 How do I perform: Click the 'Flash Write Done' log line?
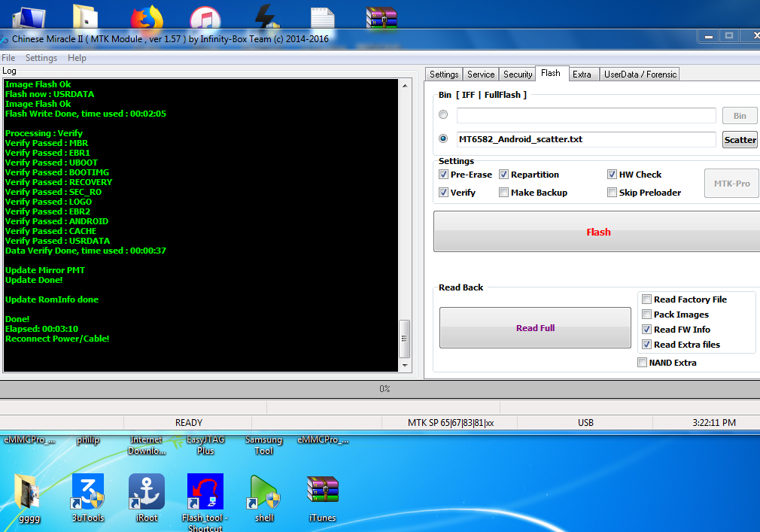85,114
